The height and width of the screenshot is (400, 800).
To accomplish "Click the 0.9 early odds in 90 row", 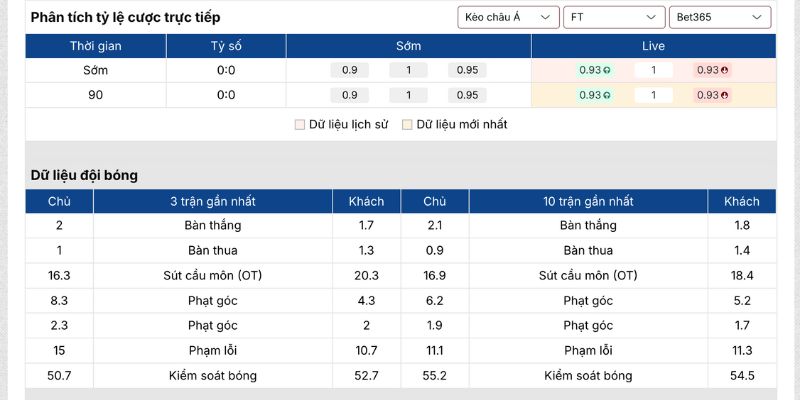I will click(349, 95).
